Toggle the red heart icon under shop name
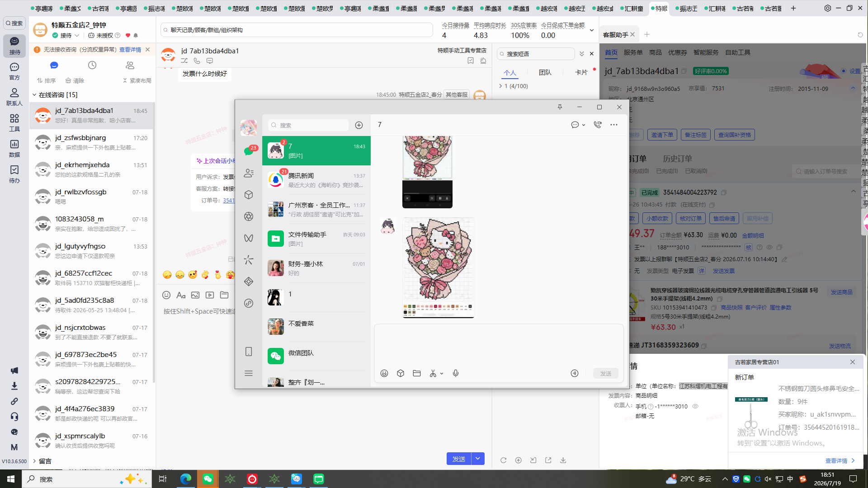The image size is (868, 488). [x=128, y=35]
